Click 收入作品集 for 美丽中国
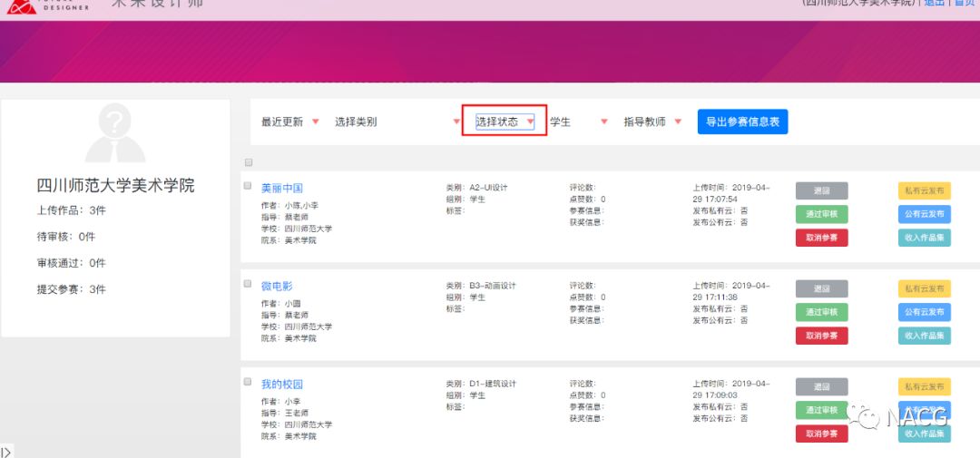 [925, 238]
